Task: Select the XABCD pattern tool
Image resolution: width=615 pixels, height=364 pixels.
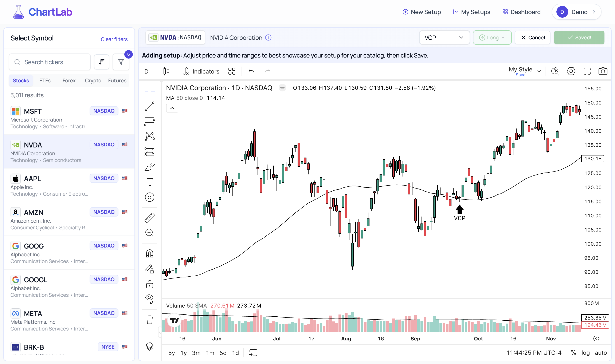Action: pyautogui.click(x=149, y=136)
